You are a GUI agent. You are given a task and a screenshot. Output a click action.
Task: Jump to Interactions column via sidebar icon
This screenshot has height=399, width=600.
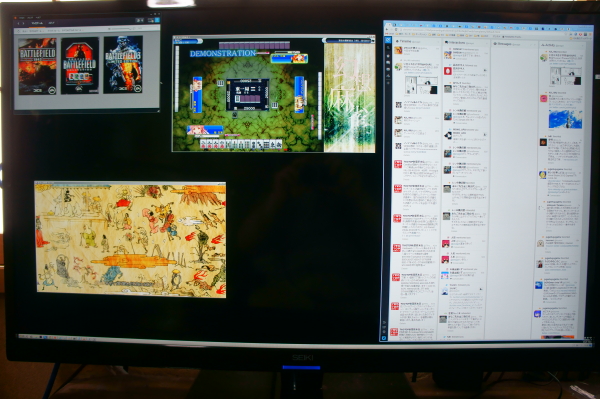[388, 62]
